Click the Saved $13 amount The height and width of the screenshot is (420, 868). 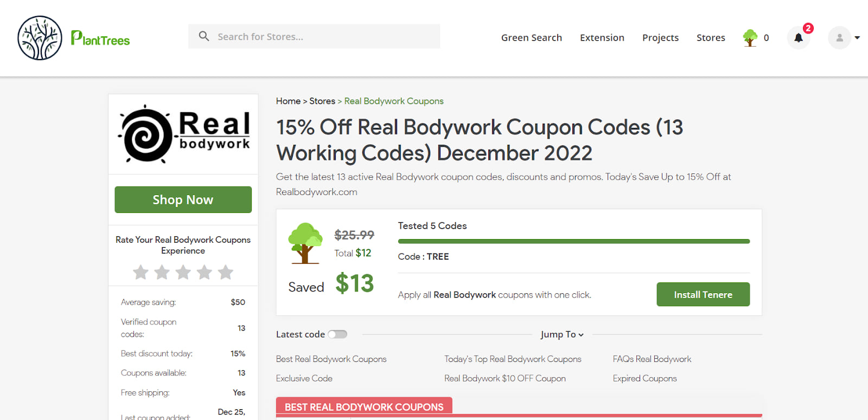(355, 283)
